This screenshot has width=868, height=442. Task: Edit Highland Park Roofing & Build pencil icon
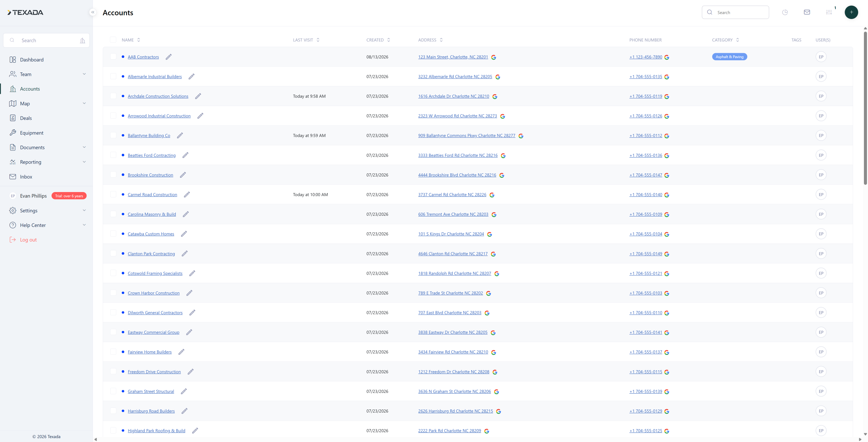tap(195, 430)
